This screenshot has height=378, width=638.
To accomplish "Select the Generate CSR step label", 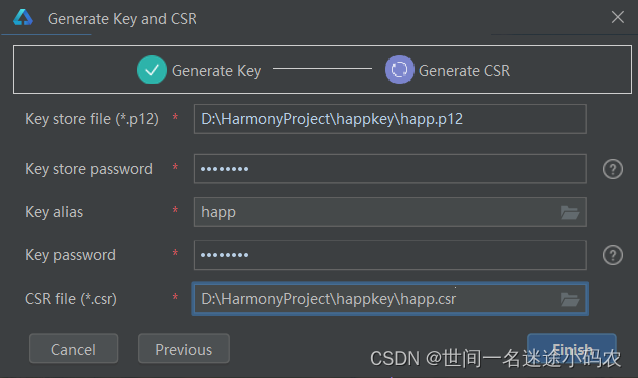I will [464, 71].
